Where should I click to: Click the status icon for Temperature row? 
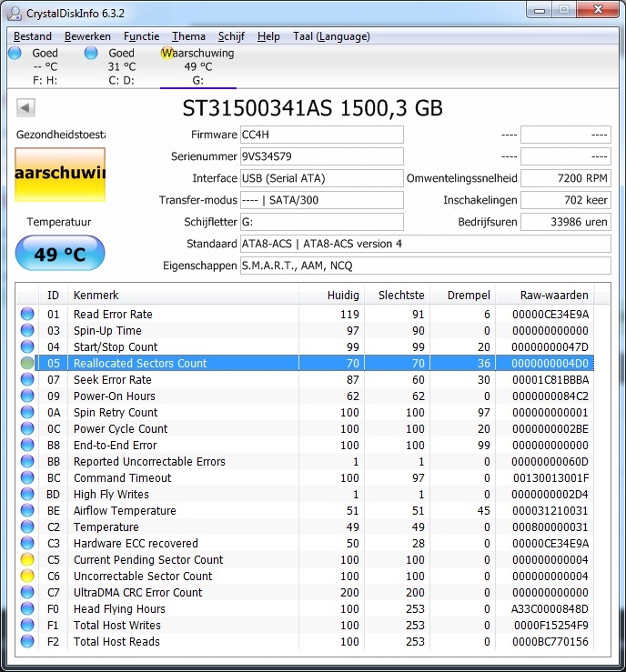pyautogui.click(x=27, y=527)
